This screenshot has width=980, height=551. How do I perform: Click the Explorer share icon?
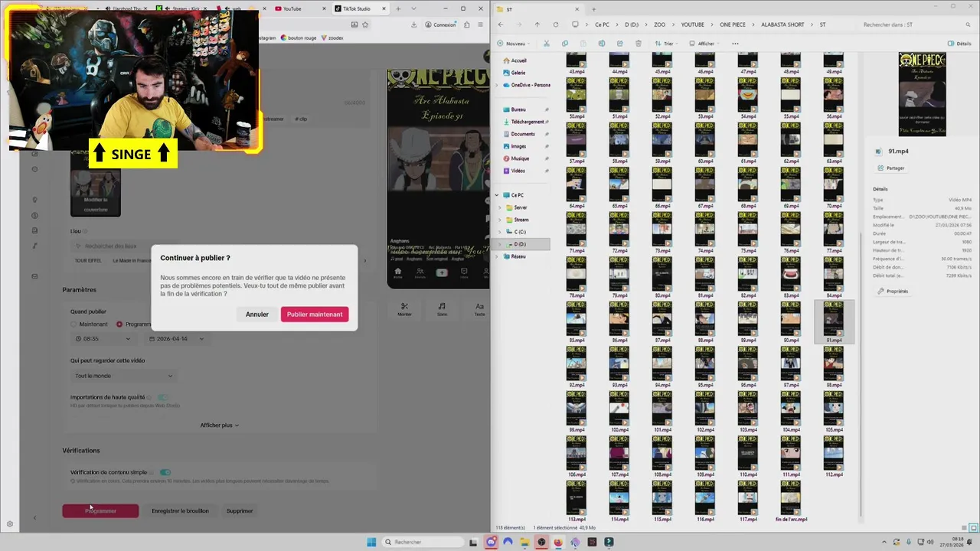[x=620, y=44]
